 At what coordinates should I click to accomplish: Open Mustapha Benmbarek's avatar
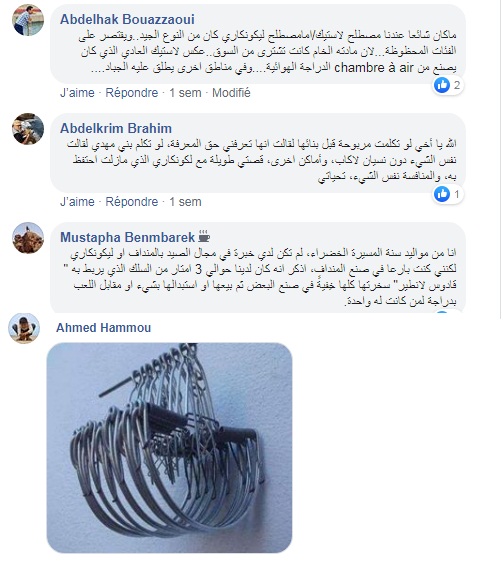28,238
